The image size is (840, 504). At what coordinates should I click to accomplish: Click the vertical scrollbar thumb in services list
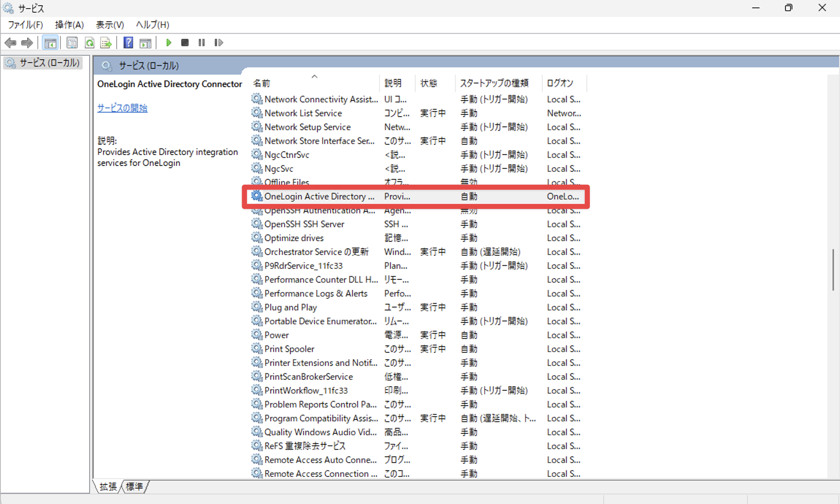[x=833, y=270]
